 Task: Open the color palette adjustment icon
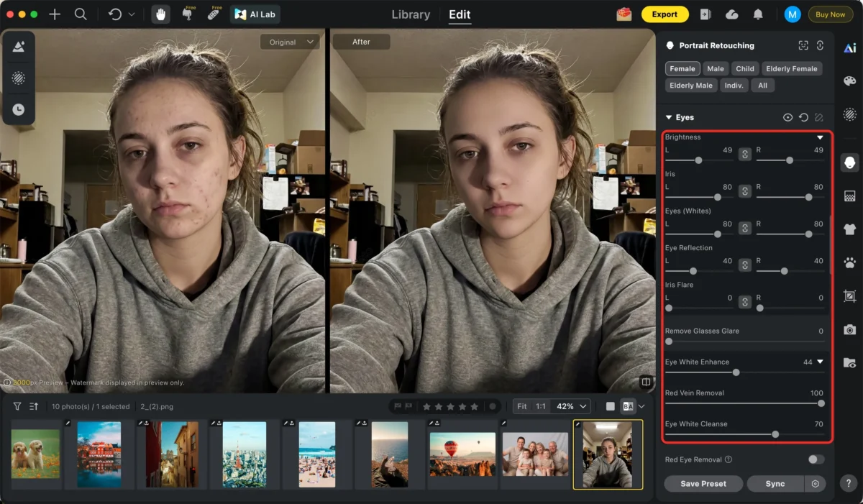coord(849,81)
